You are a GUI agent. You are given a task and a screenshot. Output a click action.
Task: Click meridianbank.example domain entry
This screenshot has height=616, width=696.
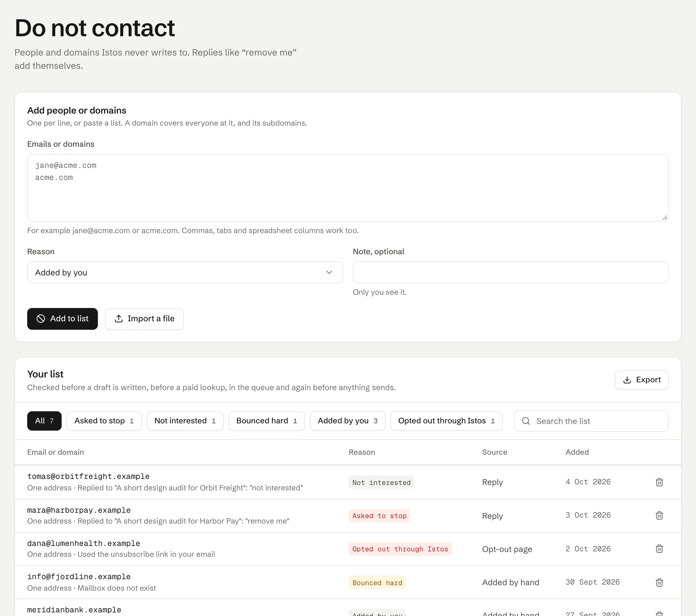pos(74,610)
